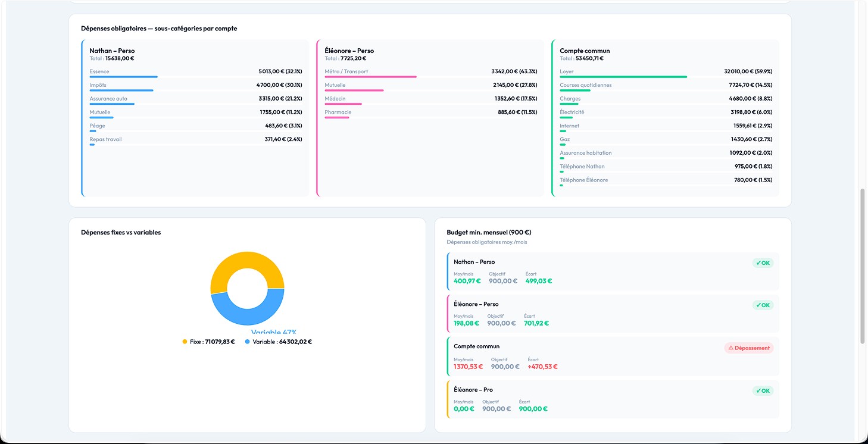Click the +470,53 € Écart value

(x=542, y=367)
